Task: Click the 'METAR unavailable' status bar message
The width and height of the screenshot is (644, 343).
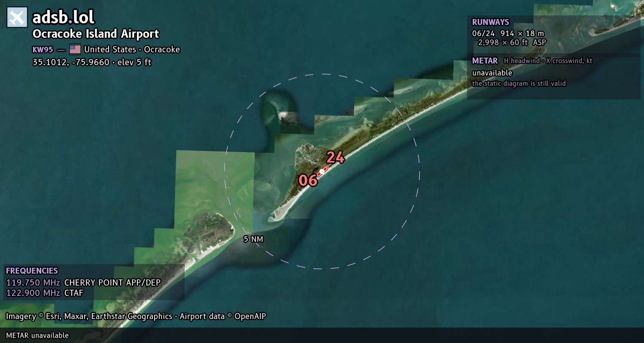Action: 37,335
